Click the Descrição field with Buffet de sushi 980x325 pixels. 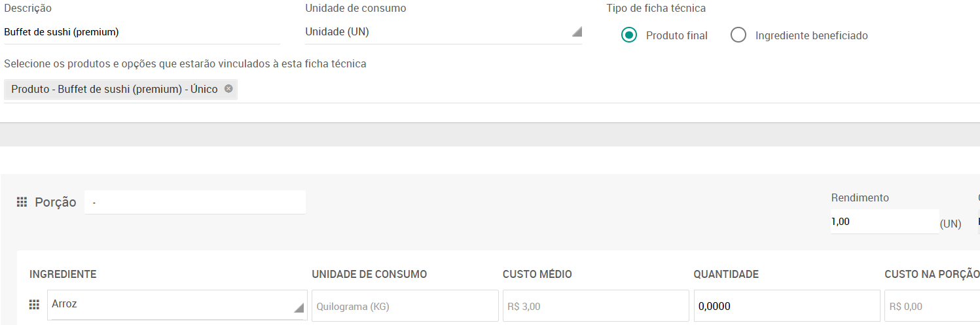(x=142, y=32)
